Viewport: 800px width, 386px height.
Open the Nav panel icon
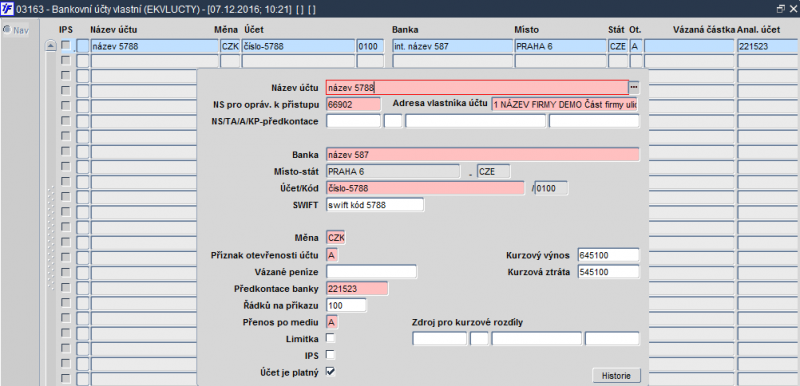click(7, 30)
